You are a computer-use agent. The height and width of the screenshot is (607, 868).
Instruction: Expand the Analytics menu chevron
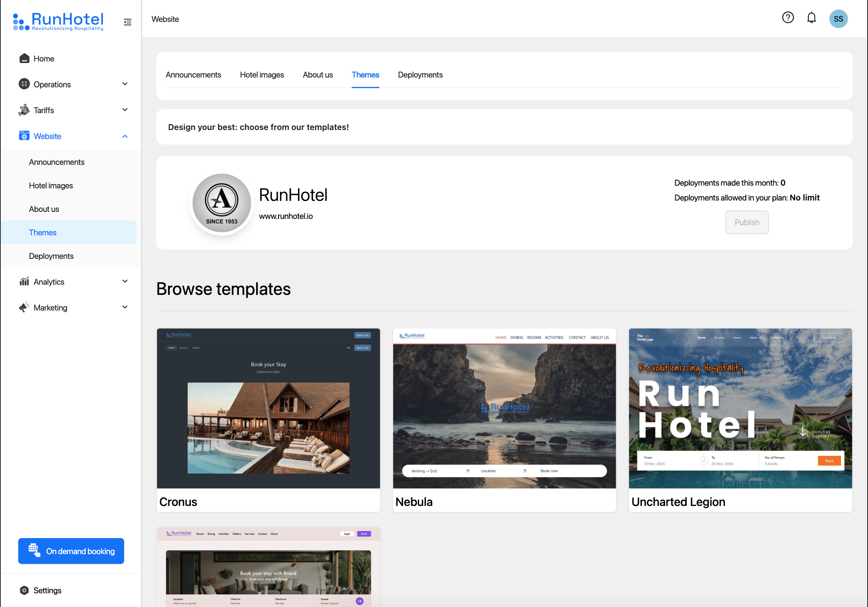coord(125,281)
